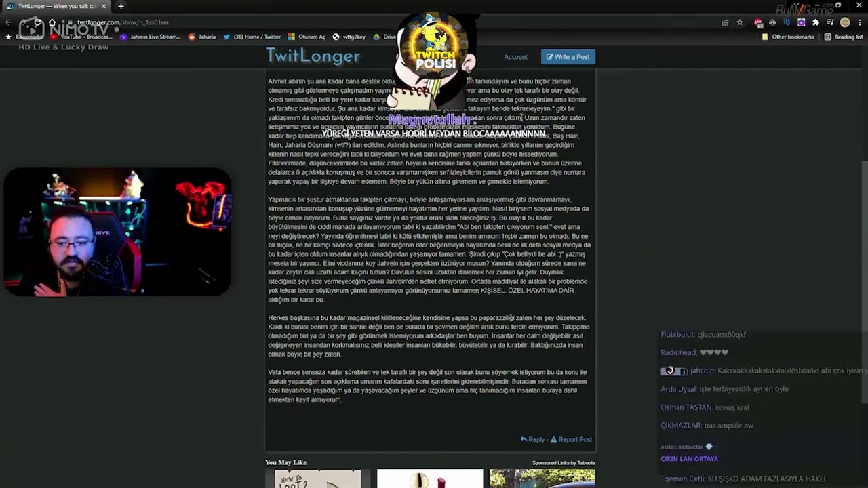This screenshot has width=868, height=488.
Task: Open the (36) Home / Twitter bookmark
Action: click(x=252, y=37)
